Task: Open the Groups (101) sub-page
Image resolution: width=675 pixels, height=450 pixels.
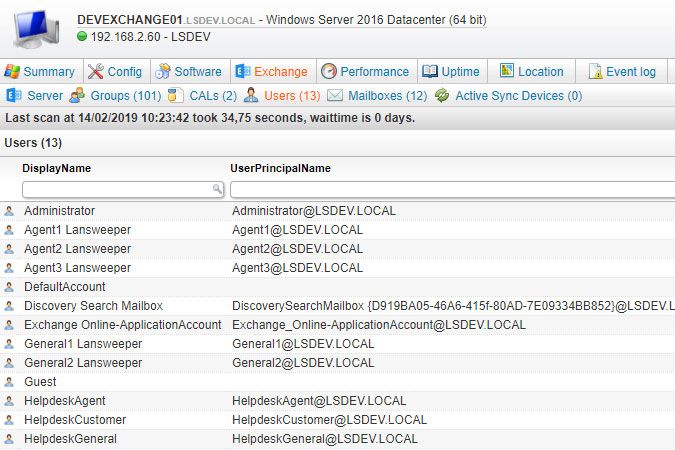Action: pyautogui.click(x=115, y=96)
